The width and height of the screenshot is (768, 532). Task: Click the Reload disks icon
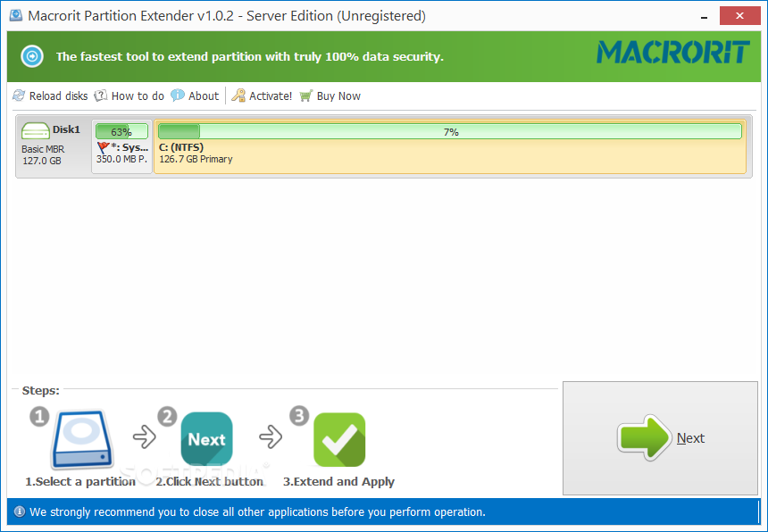[19, 96]
